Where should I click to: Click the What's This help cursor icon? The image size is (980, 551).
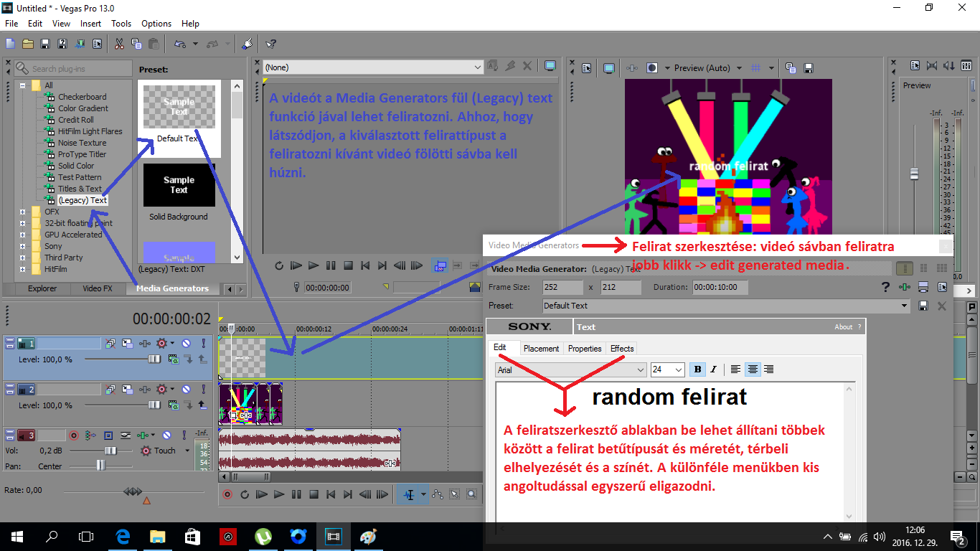tap(270, 44)
